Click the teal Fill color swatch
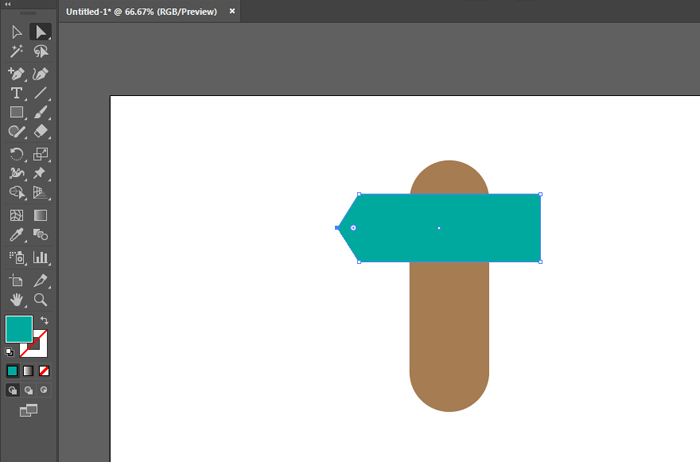This screenshot has width=700, height=462. 19,329
